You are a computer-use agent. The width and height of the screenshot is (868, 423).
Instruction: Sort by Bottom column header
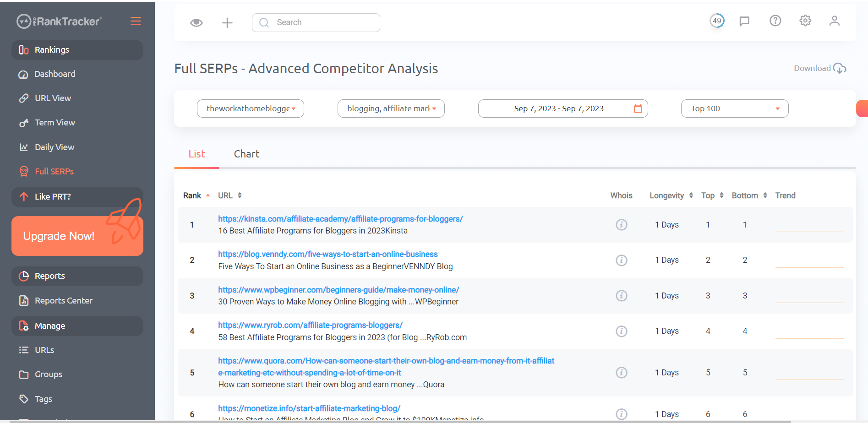coord(749,195)
